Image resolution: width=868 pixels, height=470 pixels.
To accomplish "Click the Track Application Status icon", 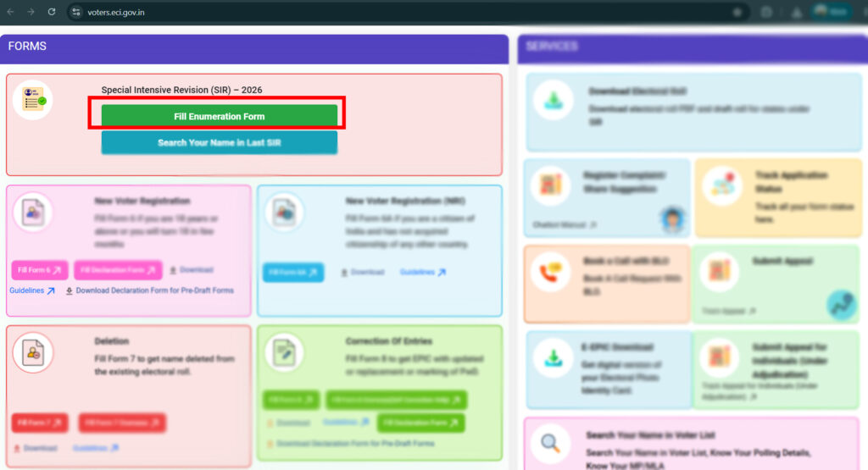I will coord(722,185).
